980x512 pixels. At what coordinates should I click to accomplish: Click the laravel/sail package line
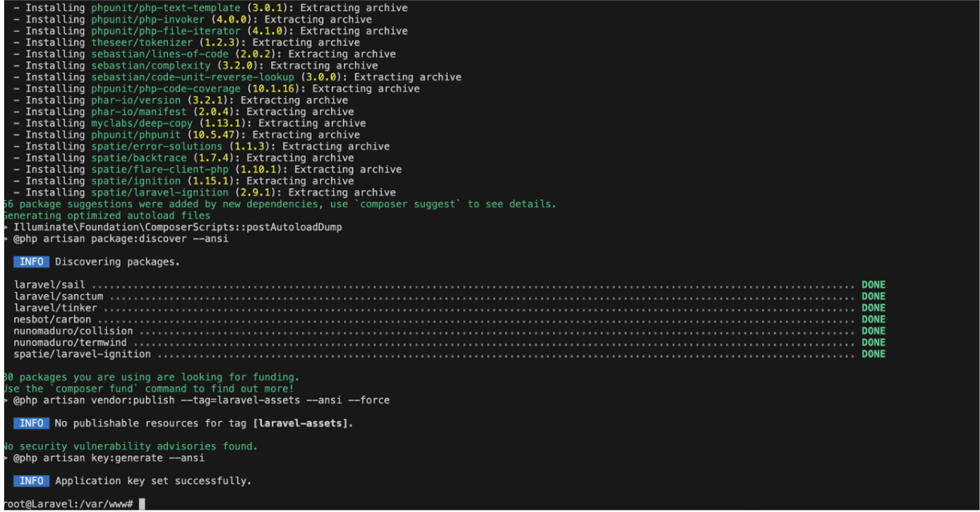450,285
